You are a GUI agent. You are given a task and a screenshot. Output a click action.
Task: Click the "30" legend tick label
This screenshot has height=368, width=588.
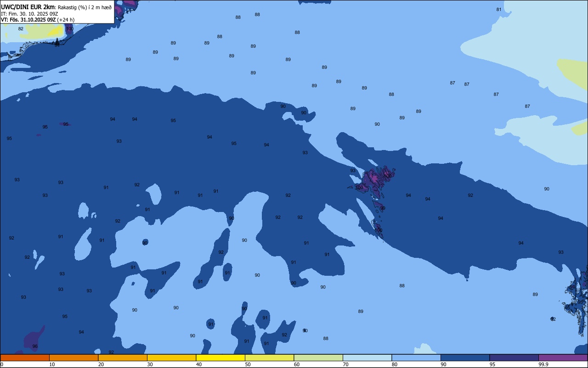point(150,364)
